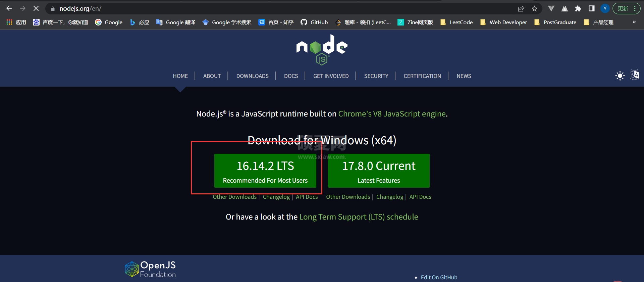Open the Chrome three-dot menu
644x282 pixels.
click(x=635, y=8)
